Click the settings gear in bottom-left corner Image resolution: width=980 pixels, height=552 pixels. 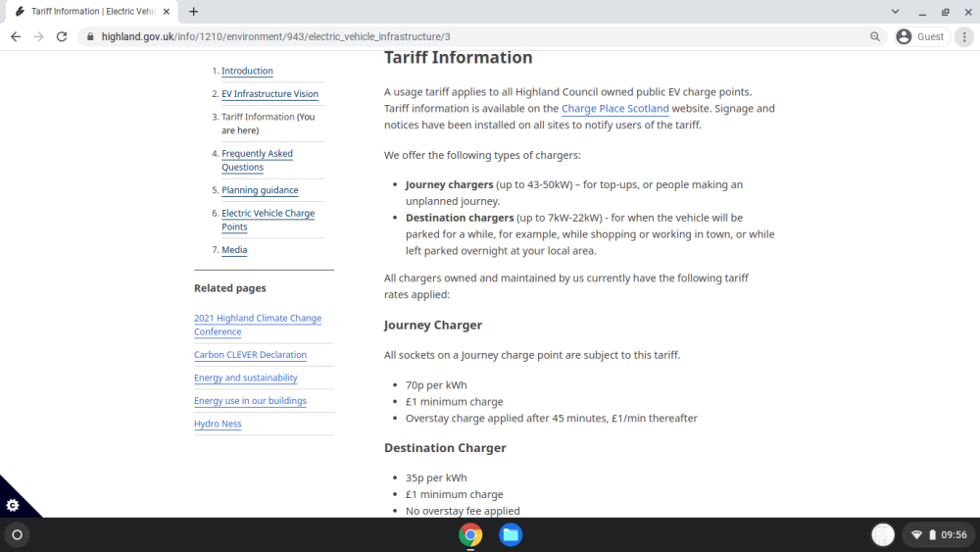(13, 505)
